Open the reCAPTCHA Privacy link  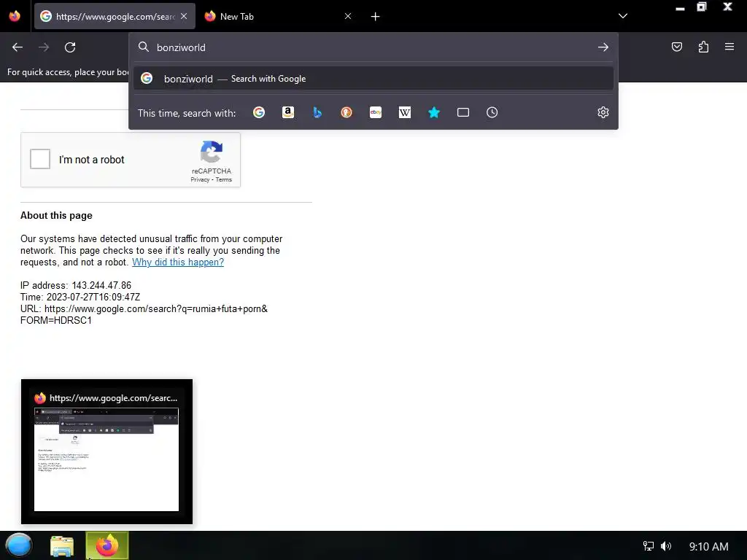tap(200, 179)
